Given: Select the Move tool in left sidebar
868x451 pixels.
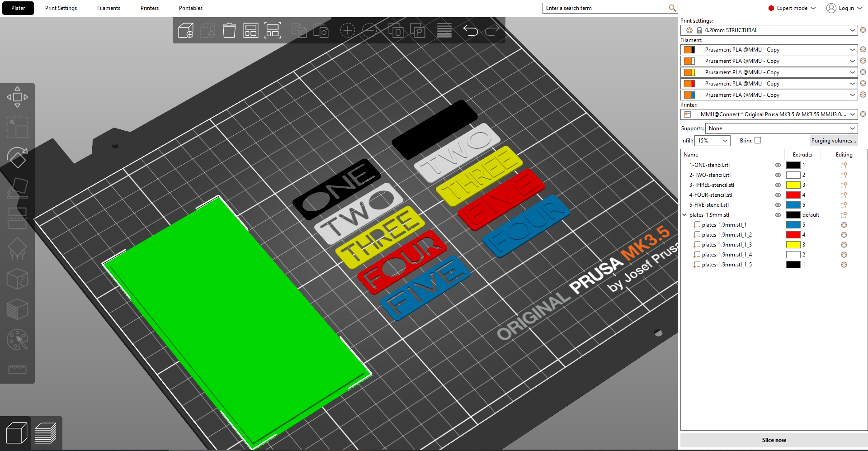Looking at the screenshot, I should pos(17,97).
